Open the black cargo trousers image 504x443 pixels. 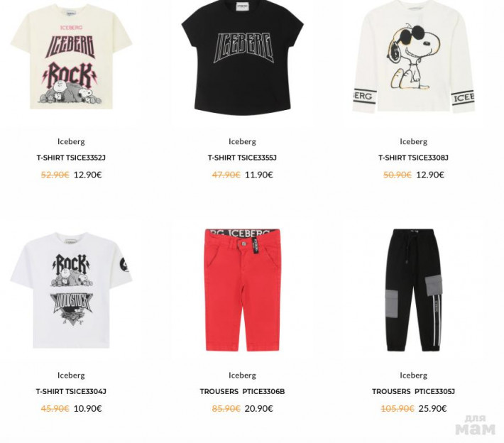[x=413, y=290]
